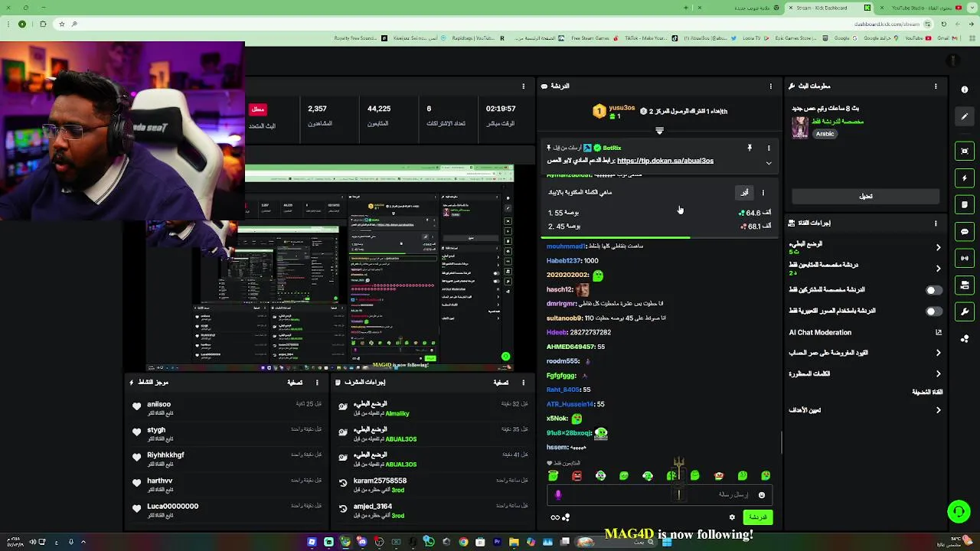Open the stream info panel three-dot menu
Image resolution: width=980 pixels, height=551 pixels.
click(936, 86)
